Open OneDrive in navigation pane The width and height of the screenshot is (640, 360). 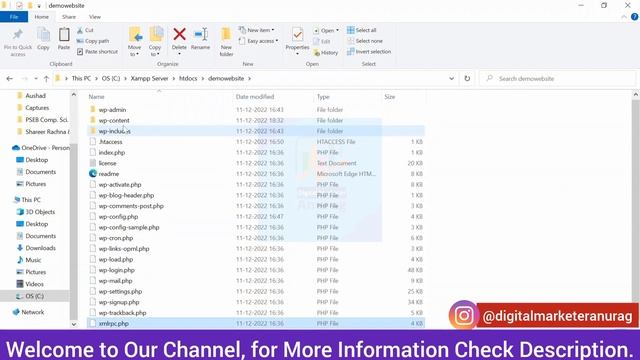click(x=41, y=148)
